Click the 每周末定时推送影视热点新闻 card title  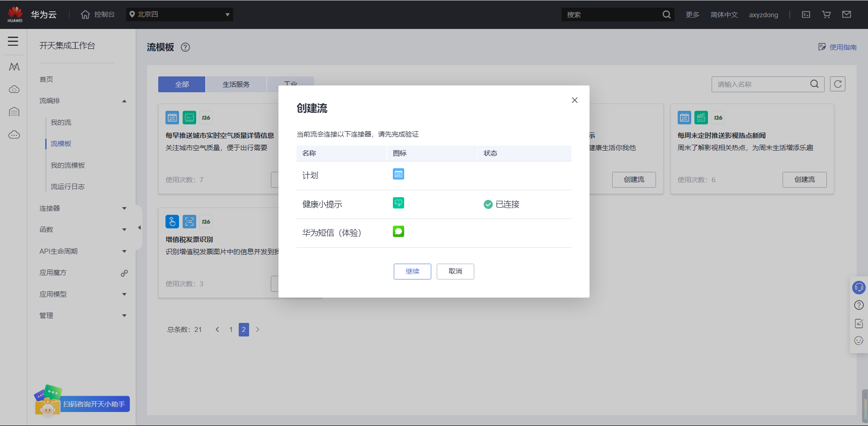coord(722,135)
